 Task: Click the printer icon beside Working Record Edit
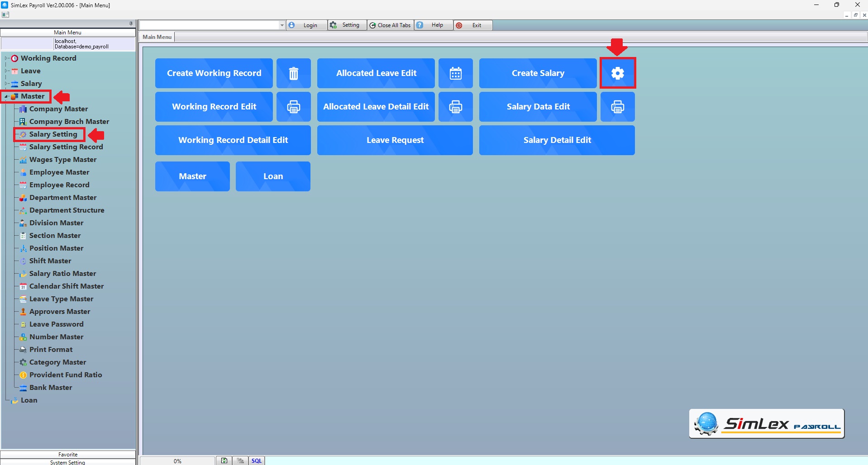point(293,107)
